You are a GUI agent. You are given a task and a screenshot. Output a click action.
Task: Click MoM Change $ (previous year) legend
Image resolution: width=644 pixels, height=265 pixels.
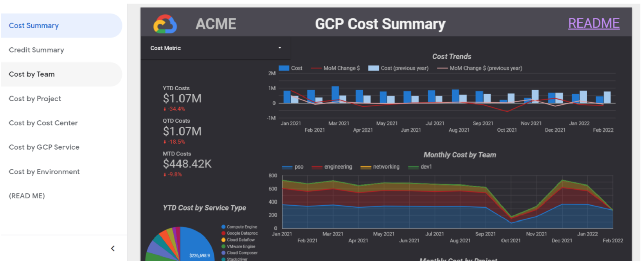[480, 68]
